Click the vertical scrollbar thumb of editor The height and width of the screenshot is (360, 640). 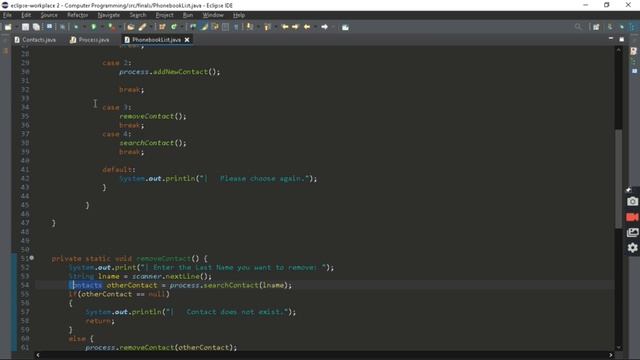point(618,178)
